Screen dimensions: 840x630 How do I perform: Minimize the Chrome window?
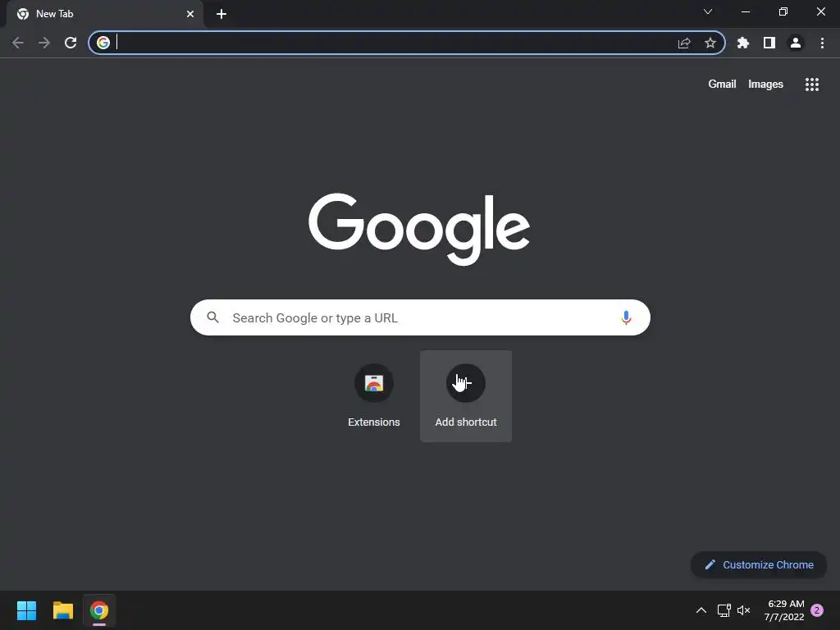[x=746, y=11]
